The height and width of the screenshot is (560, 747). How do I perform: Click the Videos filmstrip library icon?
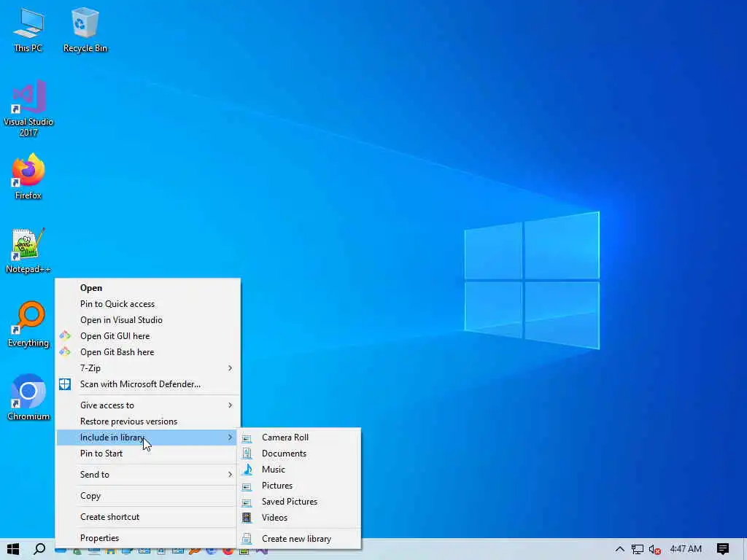(x=247, y=518)
